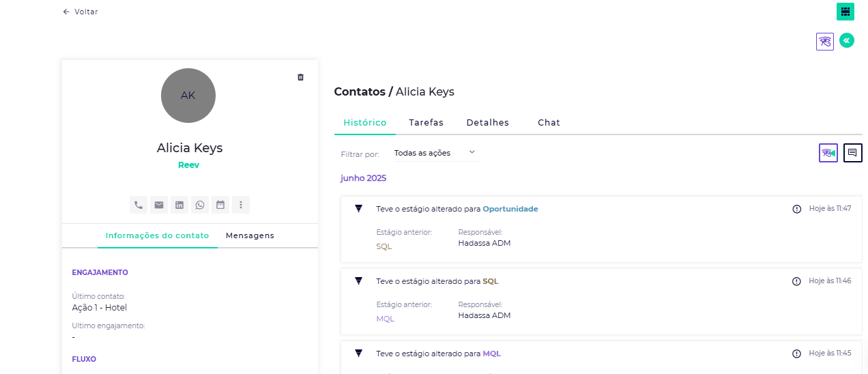Collapse the panel with the double-chevron button
This screenshot has width=868, height=374.
click(x=847, y=41)
